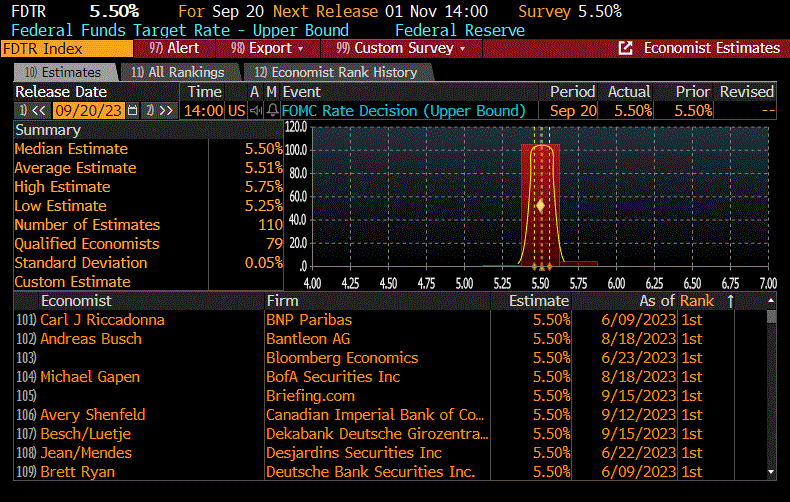Viewport: 790px width, 502px height.
Task: Click Federal Funds Target Rate title
Action: coord(180,30)
